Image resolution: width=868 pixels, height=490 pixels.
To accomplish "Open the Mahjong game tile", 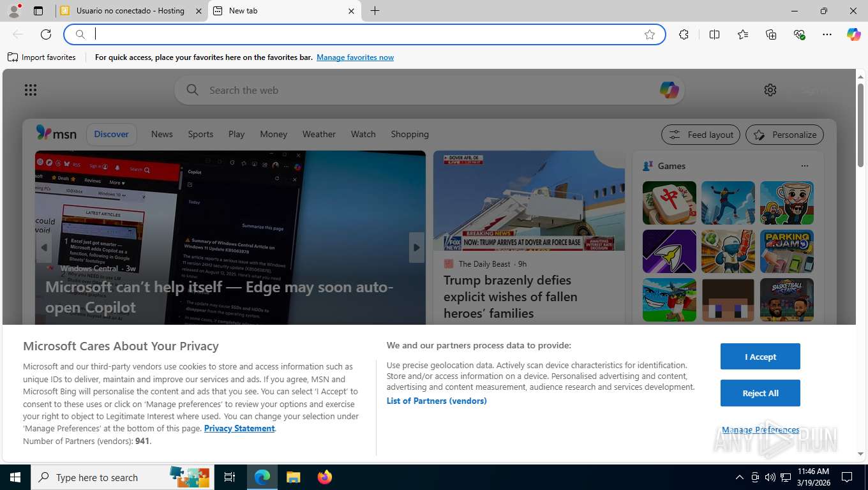I will tap(670, 203).
